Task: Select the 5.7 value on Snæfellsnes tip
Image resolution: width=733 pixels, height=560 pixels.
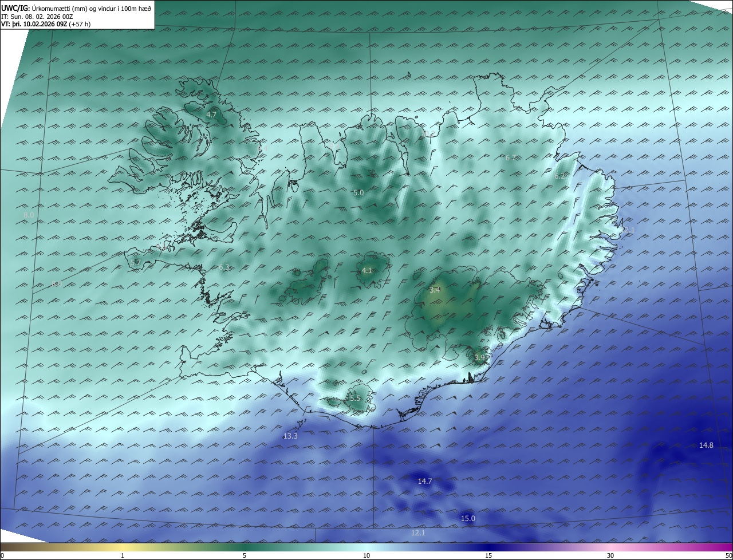Action: [x=136, y=262]
